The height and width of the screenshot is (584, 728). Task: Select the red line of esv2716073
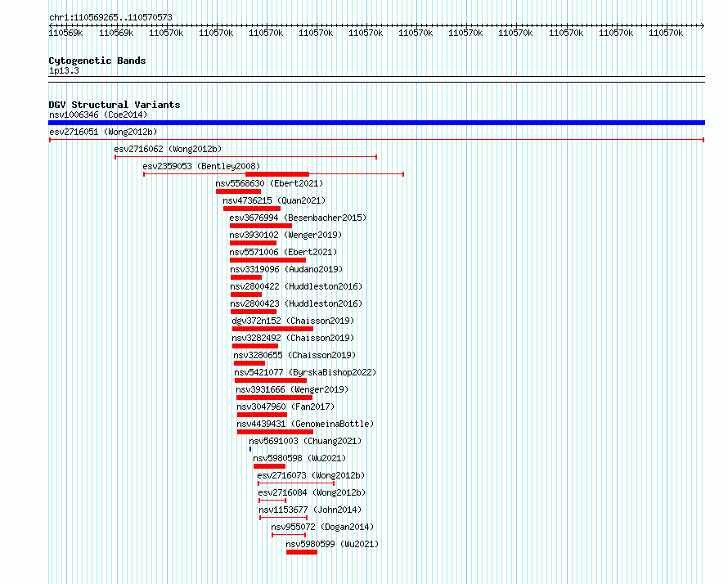296,483
